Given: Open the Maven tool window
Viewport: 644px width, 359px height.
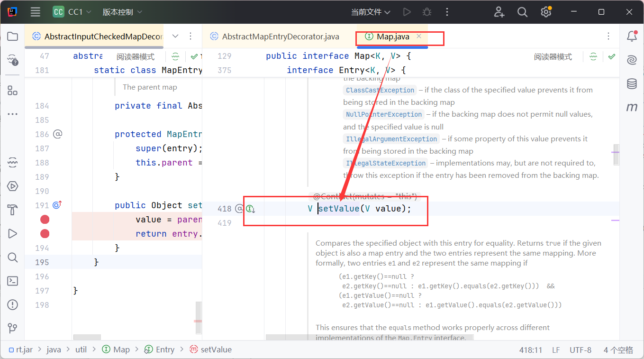Looking at the screenshot, I should click(x=632, y=108).
